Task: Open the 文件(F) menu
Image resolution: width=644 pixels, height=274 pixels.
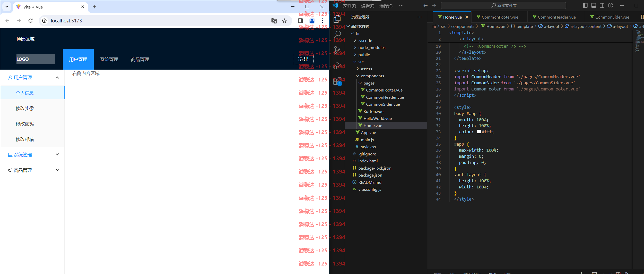Action: click(x=350, y=6)
